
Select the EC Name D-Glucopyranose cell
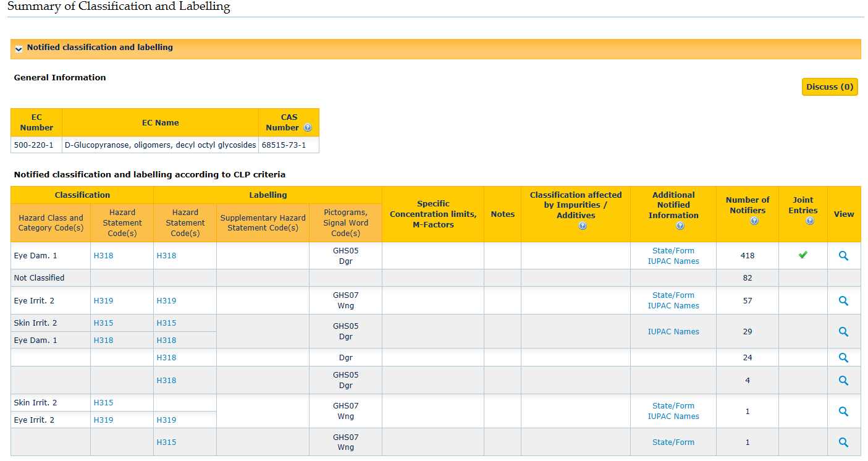coord(161,145)
